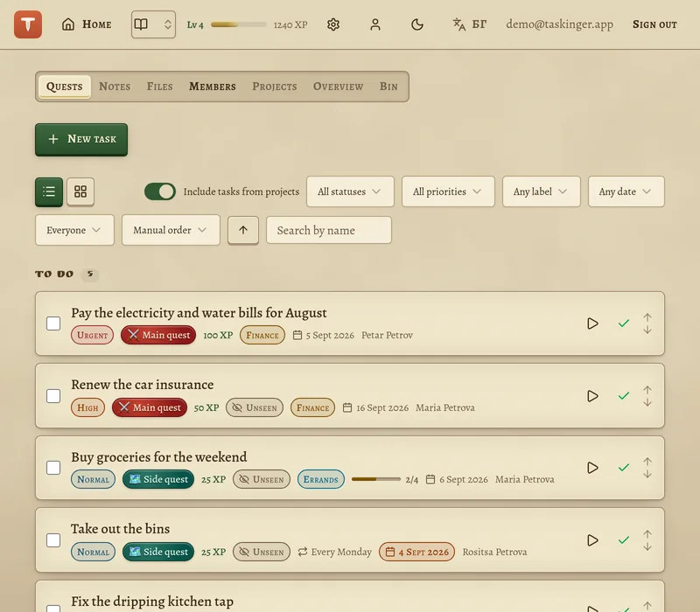The image size is (700, 612).
Task: Open the All statuses filter
Action: tap(350, 191)
